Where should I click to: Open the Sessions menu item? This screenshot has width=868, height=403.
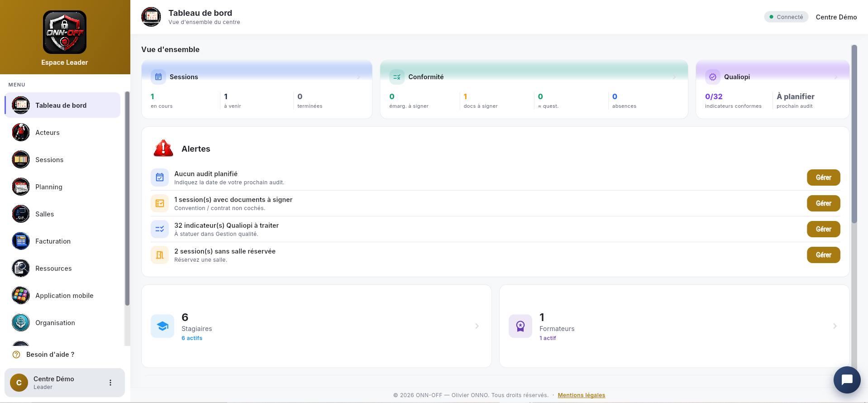(x=62, y=159)
